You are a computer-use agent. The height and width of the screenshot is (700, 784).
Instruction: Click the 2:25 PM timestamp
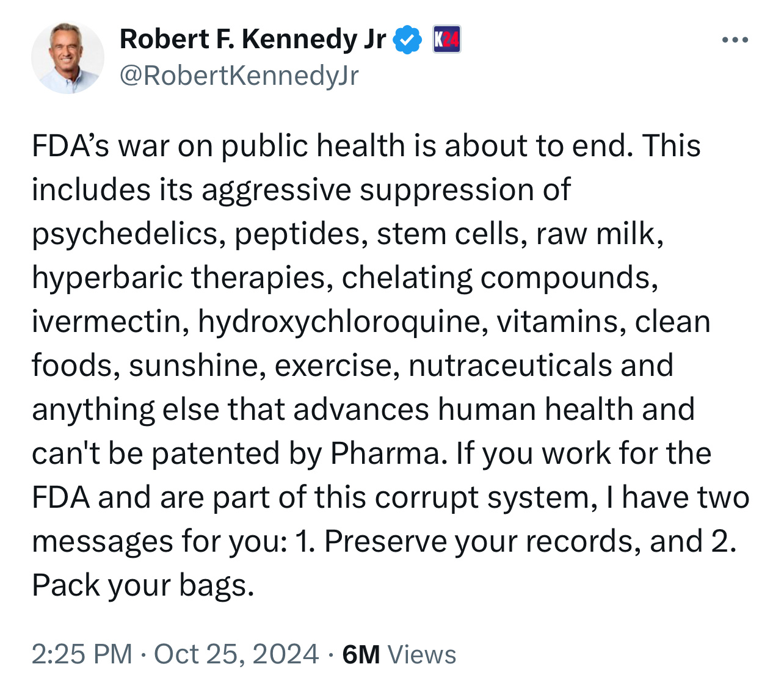[x=82, y=654]
